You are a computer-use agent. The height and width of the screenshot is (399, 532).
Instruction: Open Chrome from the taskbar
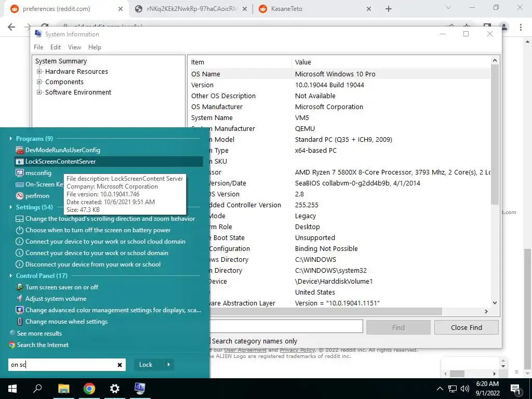(89, 389)
